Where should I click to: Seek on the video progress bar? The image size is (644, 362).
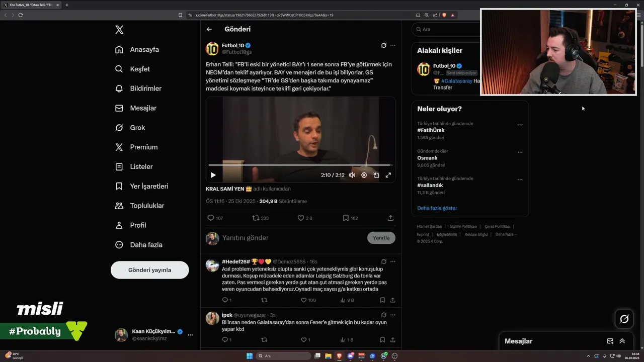tap(300, 165)
